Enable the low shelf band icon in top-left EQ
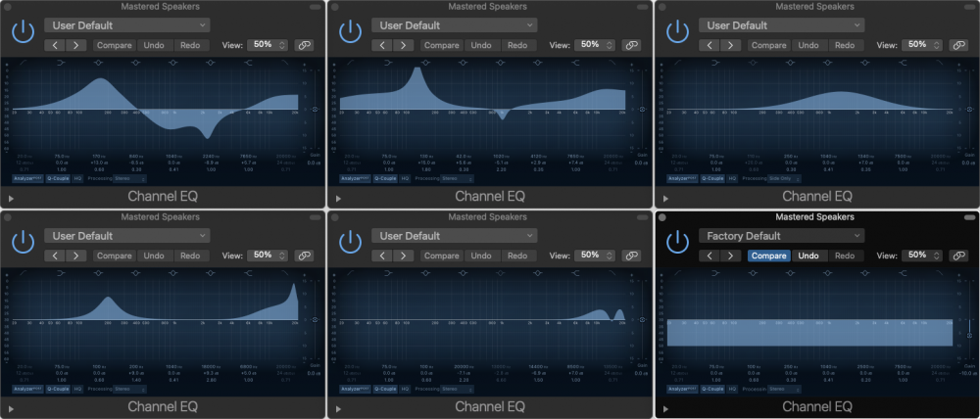This screenshot has height=419, width=980. pyautogui.click(x=61, y=63)
